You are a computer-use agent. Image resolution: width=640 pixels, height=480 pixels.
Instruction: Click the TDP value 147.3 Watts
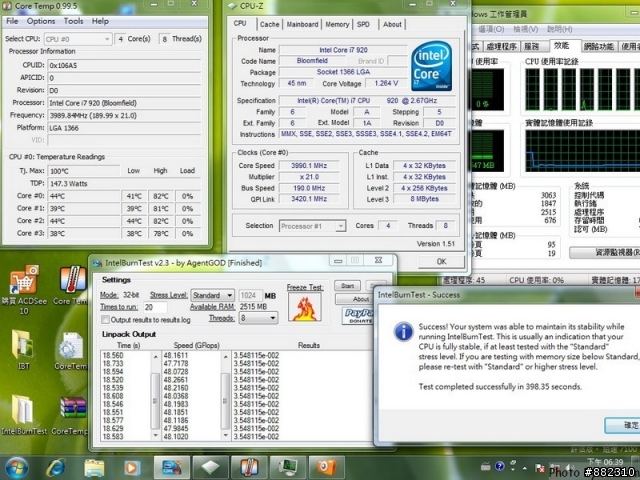[x=124, y=184]
